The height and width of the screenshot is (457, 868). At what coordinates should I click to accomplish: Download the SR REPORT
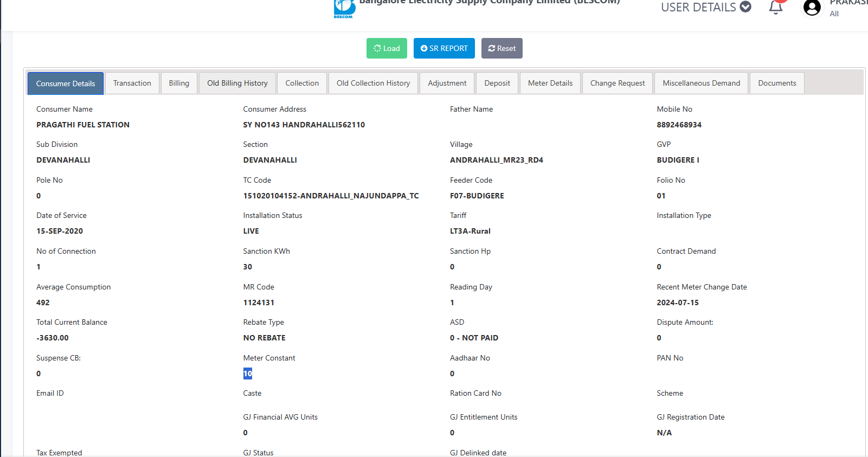coord(444,48)
